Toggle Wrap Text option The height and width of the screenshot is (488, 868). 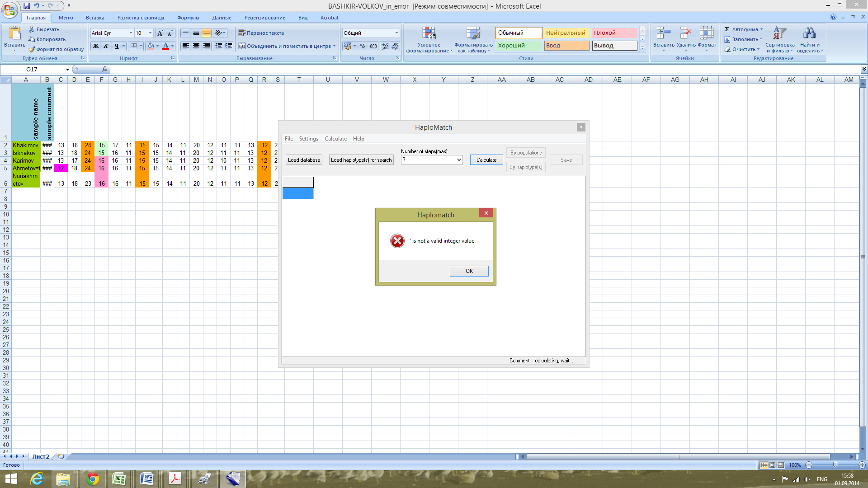(x=261, y=33)
